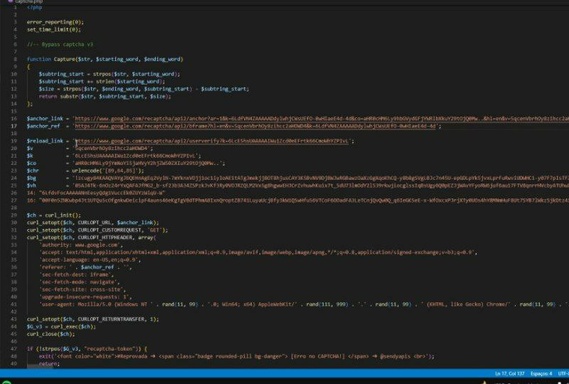Click the 'accept-language: en-US' header string
Screen dimensions: 569x384
(x=89, y=260)
